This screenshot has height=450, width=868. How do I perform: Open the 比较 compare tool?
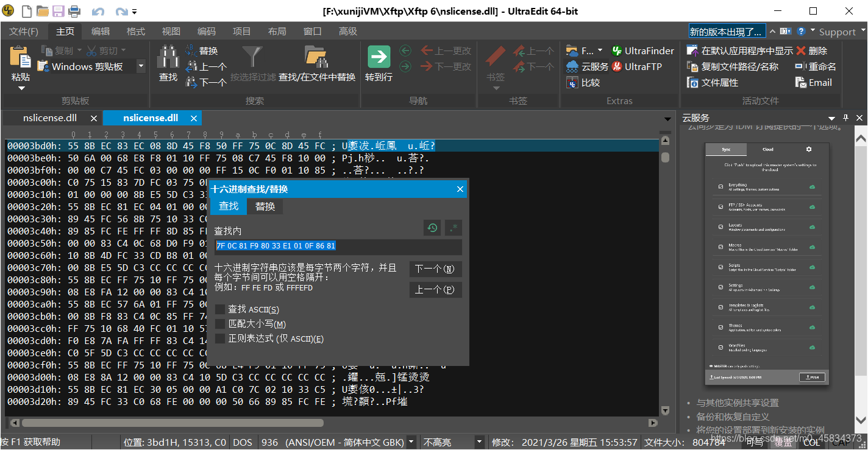583,82
